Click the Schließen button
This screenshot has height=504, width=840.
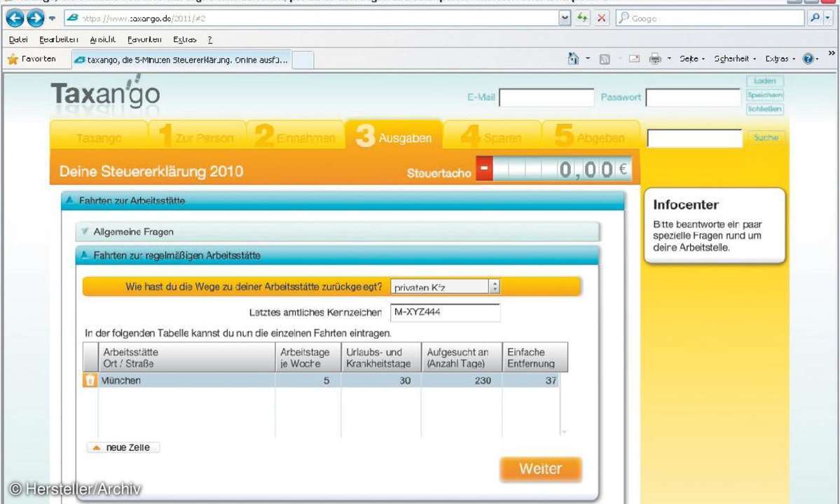[x=764, y=108]
